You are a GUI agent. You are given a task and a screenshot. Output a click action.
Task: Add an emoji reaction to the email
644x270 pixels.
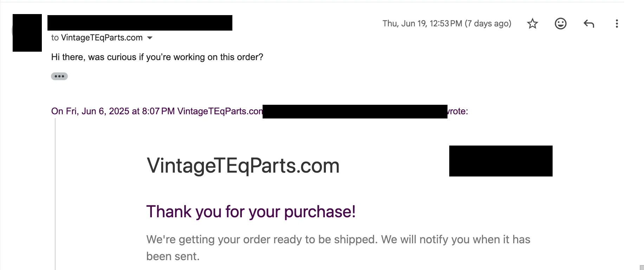(560, 24)
